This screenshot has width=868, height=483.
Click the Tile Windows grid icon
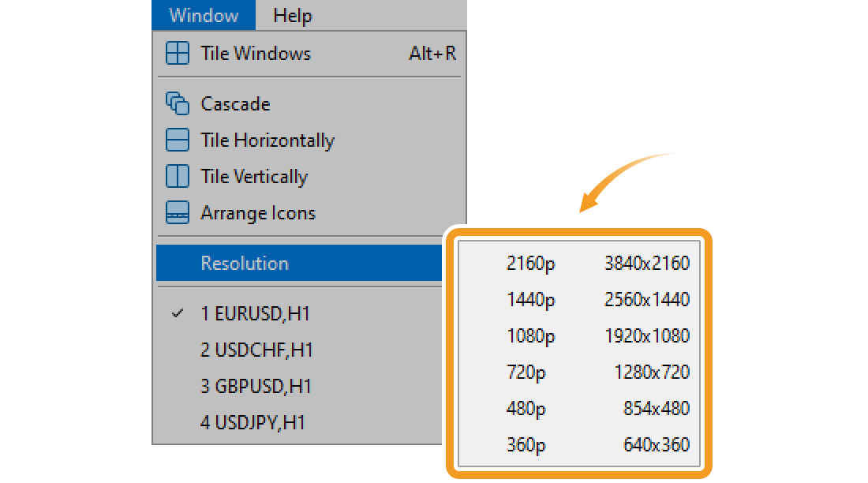178,54
